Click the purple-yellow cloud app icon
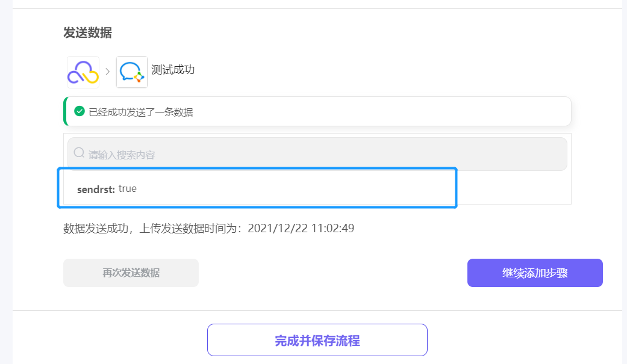Screen dimensions: 627x364 click(x=83, y=72)
